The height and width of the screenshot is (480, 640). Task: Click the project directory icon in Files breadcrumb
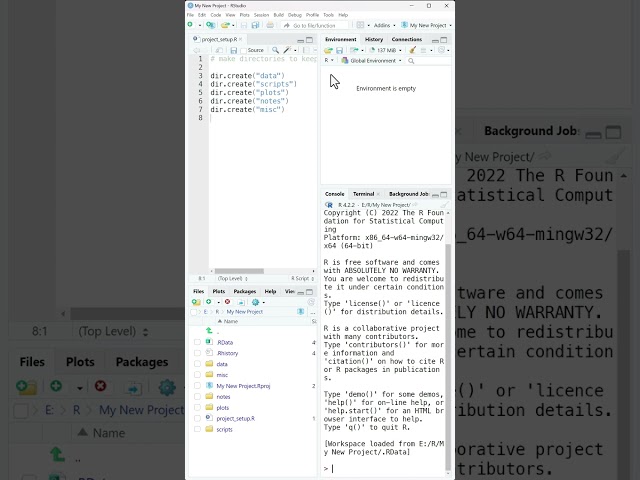(301, 311)
